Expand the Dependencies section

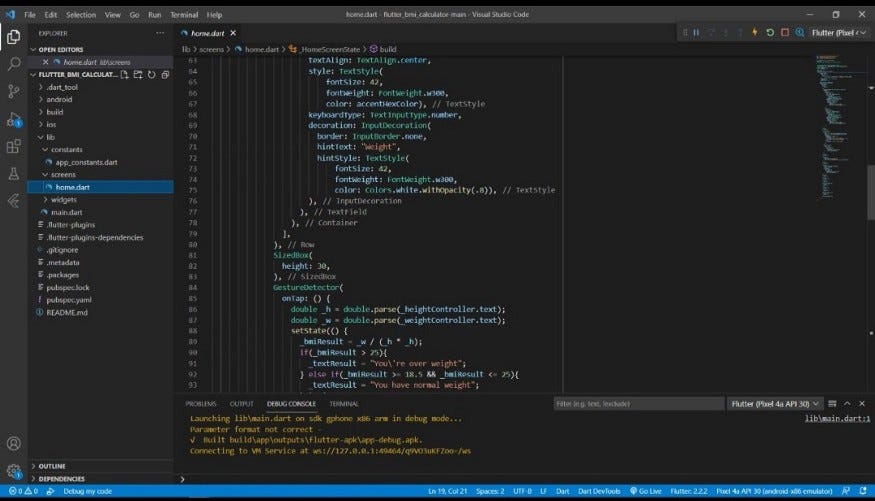coord(61,479)
